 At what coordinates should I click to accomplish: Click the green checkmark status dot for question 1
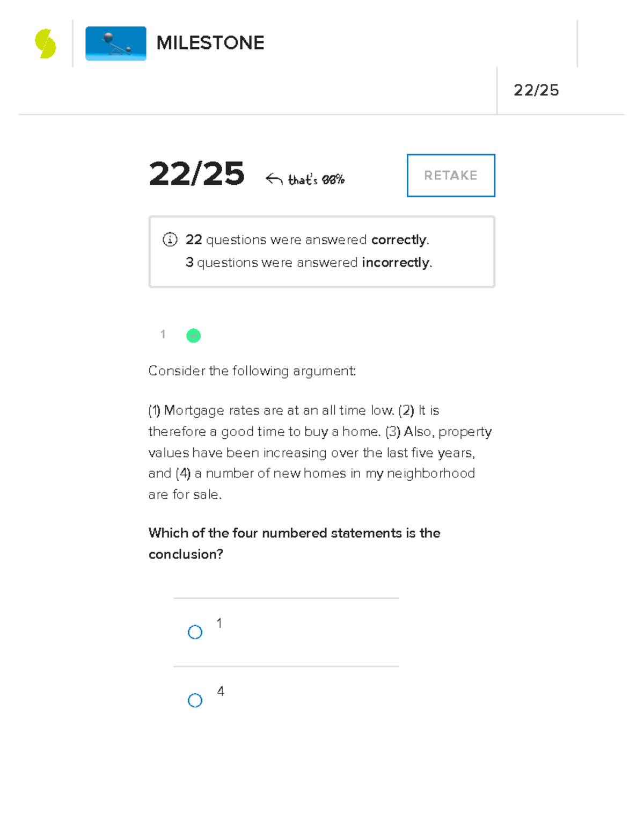coord(193,335)
